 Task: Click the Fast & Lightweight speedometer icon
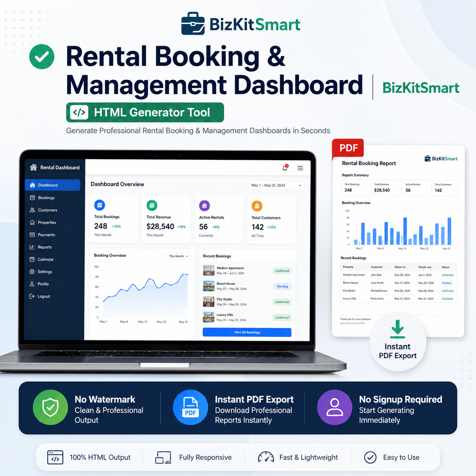click(266, 457)
